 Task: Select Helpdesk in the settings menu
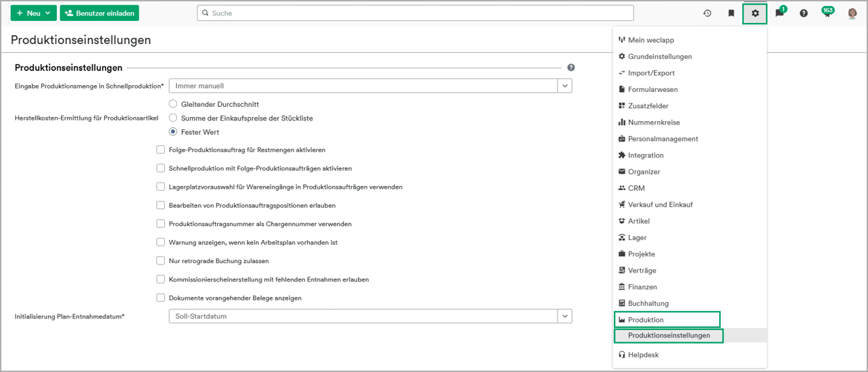pos(643,354)
